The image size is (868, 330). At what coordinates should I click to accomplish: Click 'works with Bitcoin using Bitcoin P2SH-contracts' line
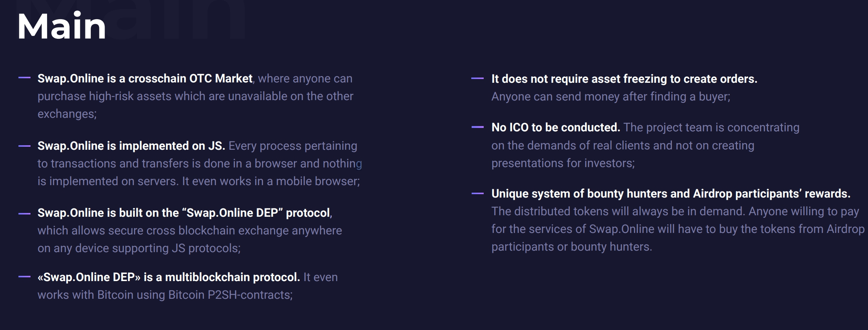pyautogui.click(x=165, y=295)
